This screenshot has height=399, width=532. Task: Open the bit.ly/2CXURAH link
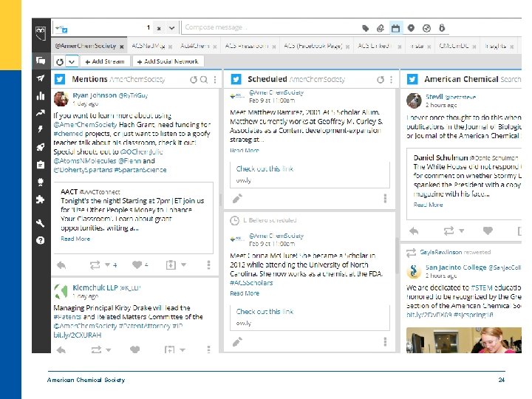(78, 335)
